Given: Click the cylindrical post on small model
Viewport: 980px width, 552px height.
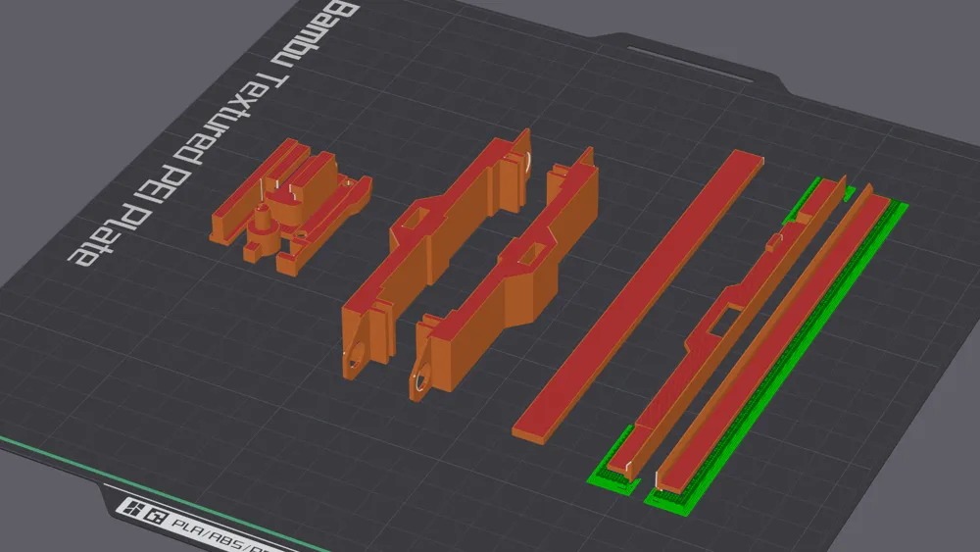Looking at the screenshot, I should tap(264, 222).
